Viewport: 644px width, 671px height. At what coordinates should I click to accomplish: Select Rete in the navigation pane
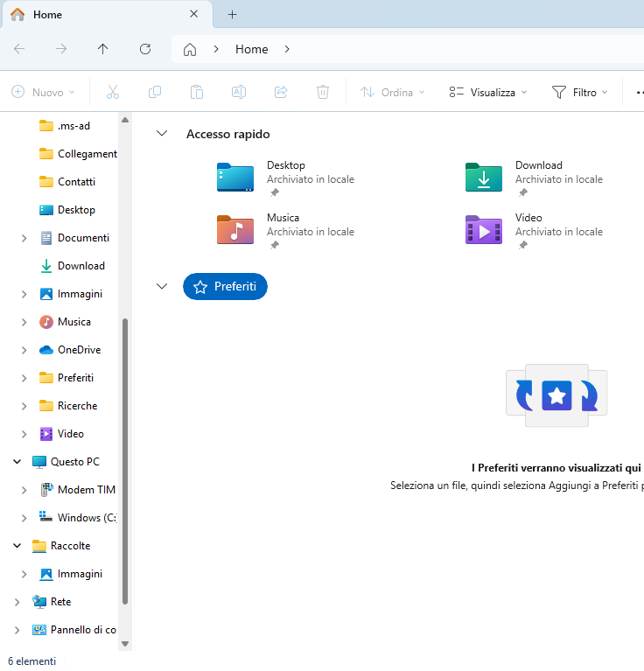click(52, 602)
